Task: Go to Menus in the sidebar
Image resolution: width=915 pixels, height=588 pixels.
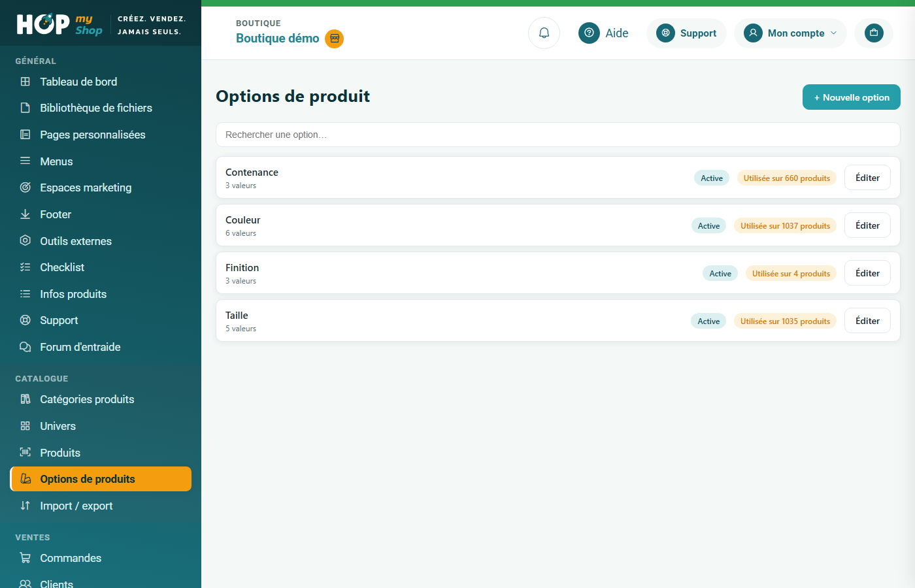Action: 101,161
